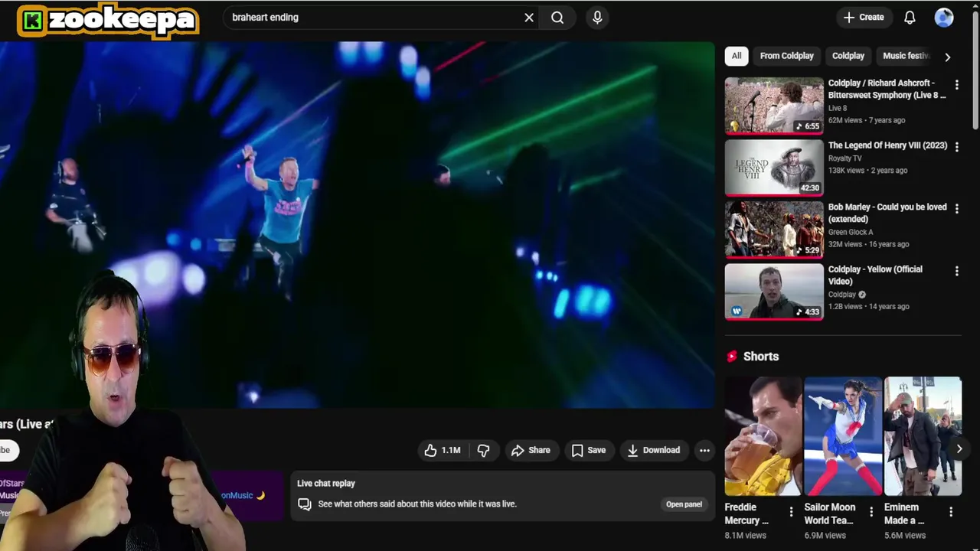The height and width of the screenshot is (551, 980).
Task: Click the zookeepa logo
Action: (108, 21)
